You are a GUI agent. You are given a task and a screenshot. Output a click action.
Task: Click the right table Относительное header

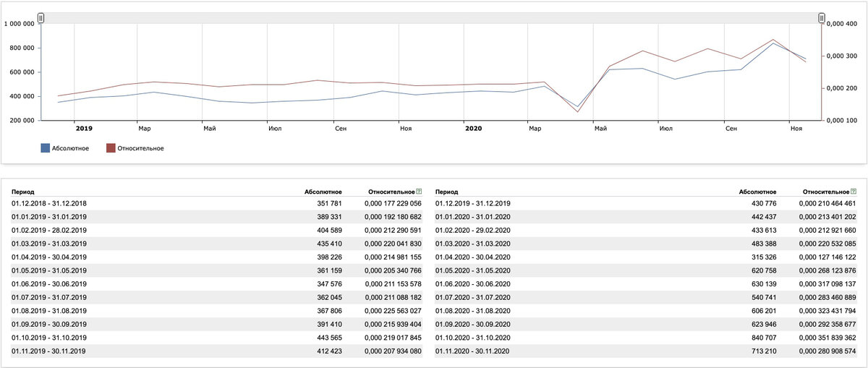pos(826,192)
